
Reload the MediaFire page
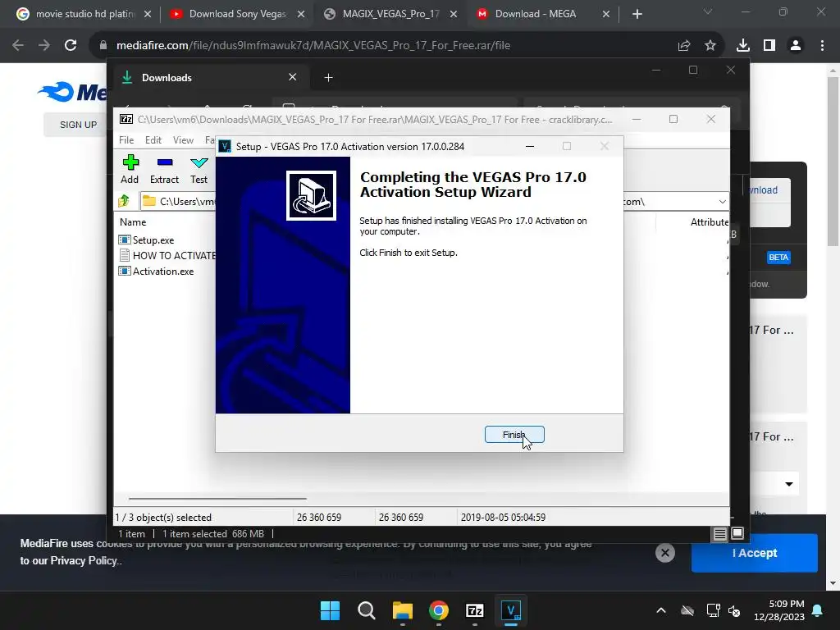71,46
